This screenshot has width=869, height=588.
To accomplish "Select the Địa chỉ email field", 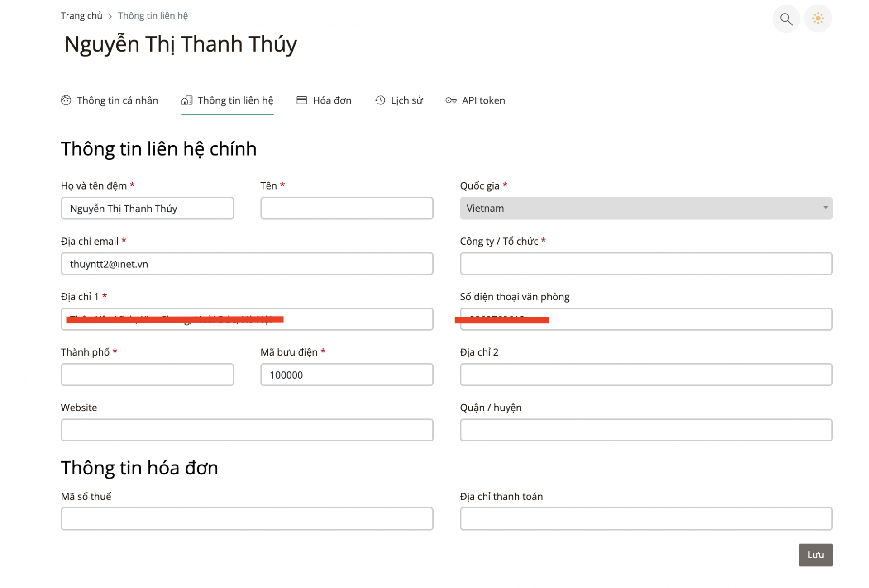I will point(247,264).
